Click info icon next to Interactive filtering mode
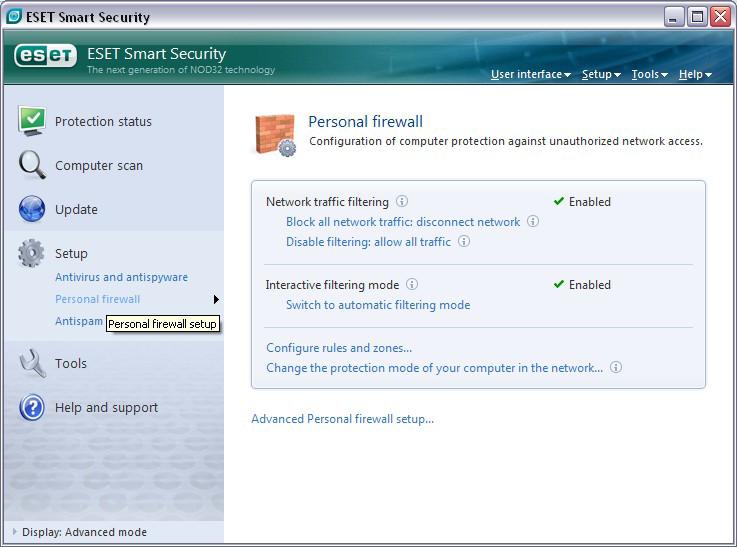Image resolution: width=737 pixels, height=547 pixels. coord(412,284)
